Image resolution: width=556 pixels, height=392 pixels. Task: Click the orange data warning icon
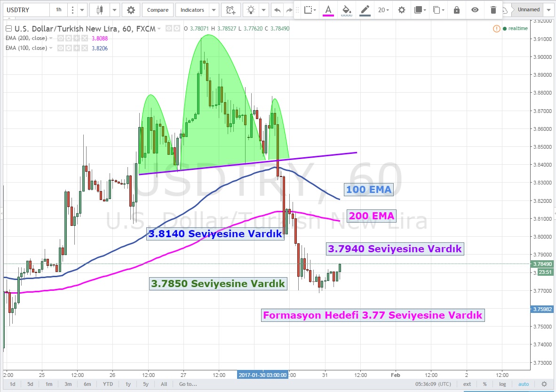point(496,28)
